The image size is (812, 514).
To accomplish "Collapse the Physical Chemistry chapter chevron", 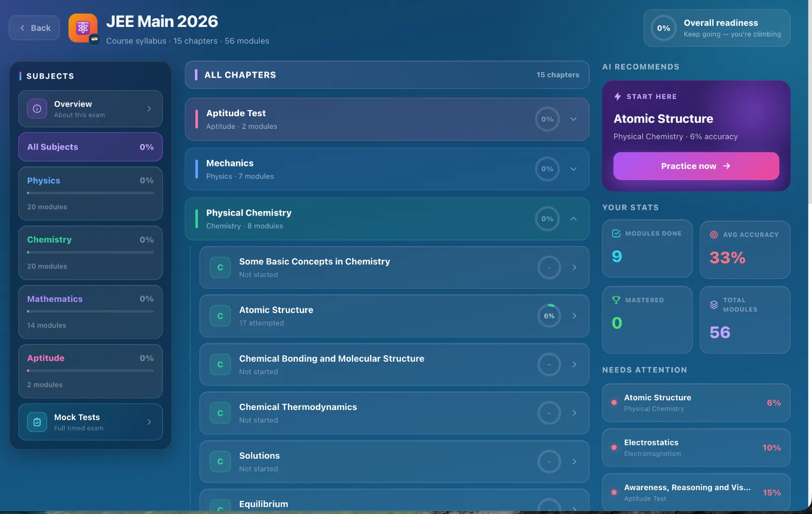I will [x=573, y=219].
